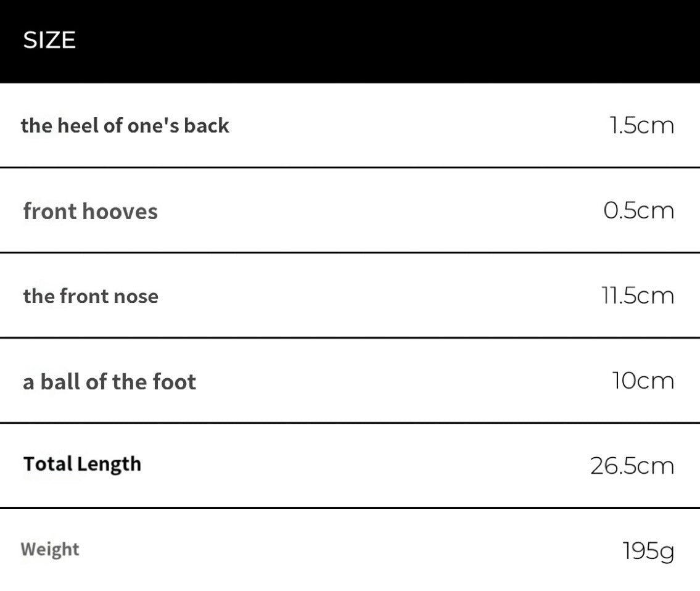Click 'the front nose' label

[x=91, y=295]
